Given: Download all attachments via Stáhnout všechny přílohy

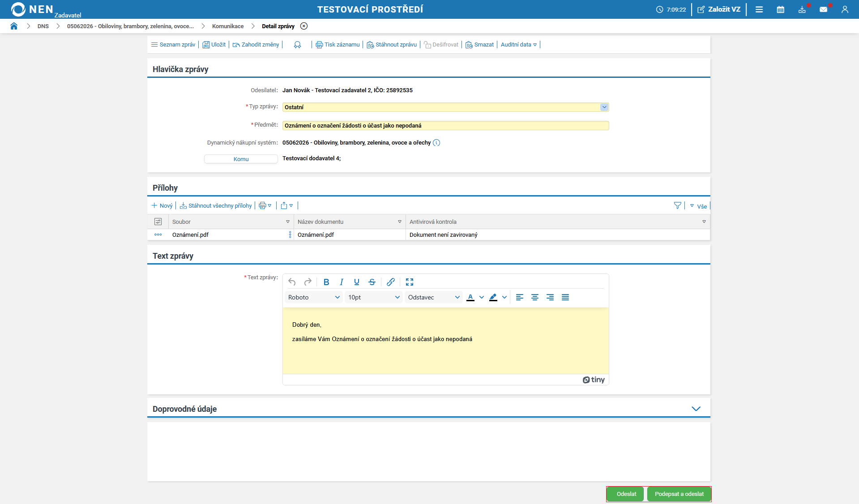Looking at the screenshot, I should [216, 206].
